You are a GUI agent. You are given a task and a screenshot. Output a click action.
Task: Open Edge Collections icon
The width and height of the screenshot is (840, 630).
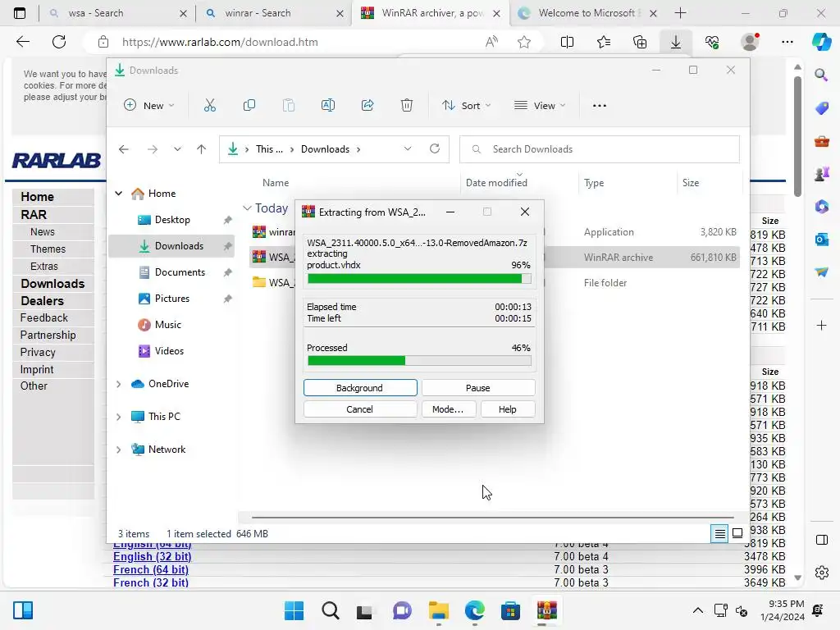click(640, 42)
